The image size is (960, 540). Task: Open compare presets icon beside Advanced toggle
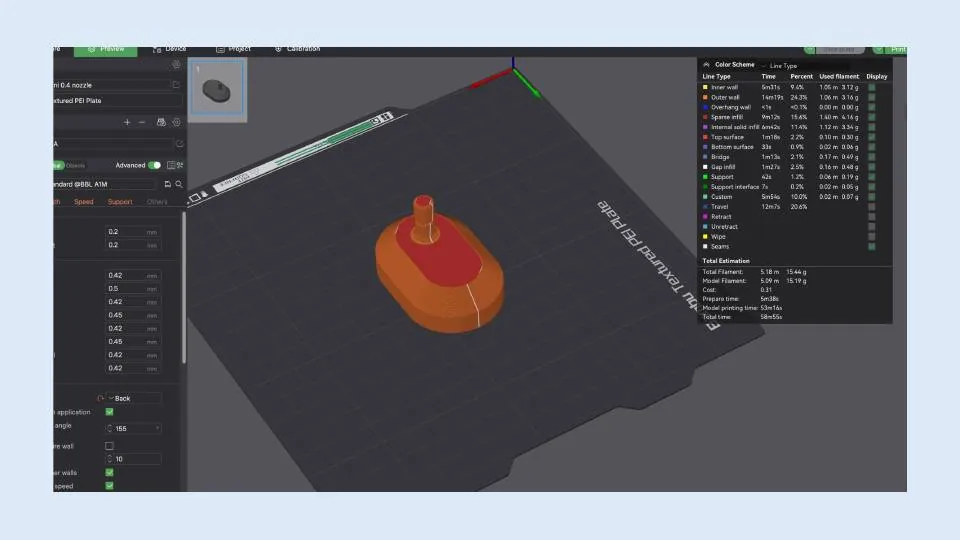pos(175,165)
